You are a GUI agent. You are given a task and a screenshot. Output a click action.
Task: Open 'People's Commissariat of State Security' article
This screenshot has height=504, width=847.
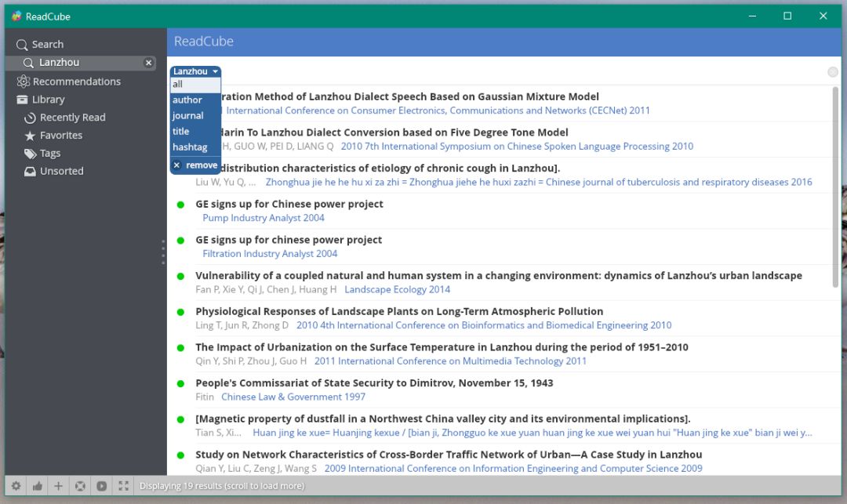(x=374, y=383)
